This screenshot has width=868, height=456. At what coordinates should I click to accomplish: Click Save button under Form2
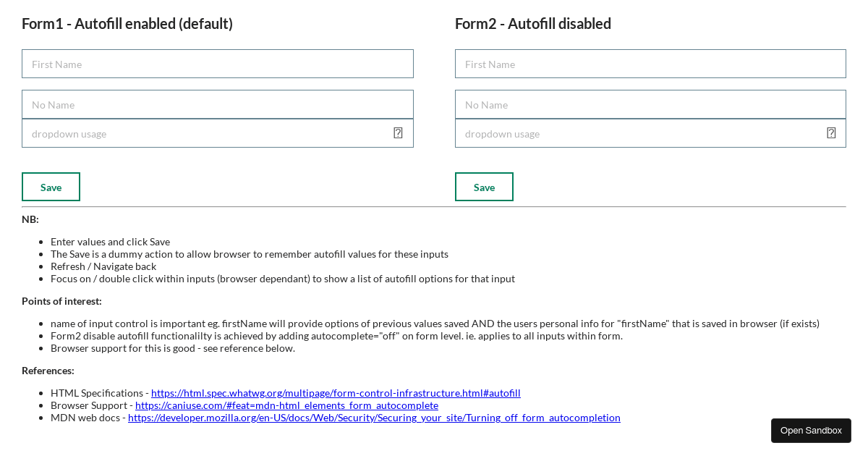[x=484, y=186]
